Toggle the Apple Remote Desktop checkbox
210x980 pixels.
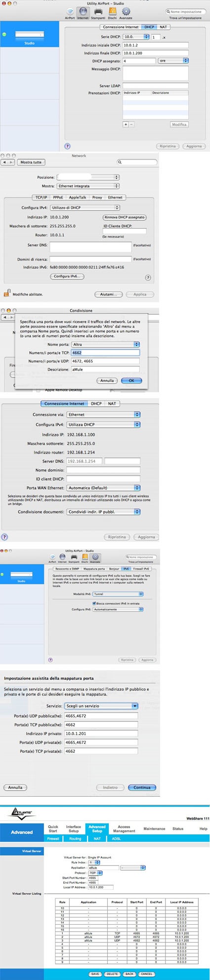pos(39,390)
